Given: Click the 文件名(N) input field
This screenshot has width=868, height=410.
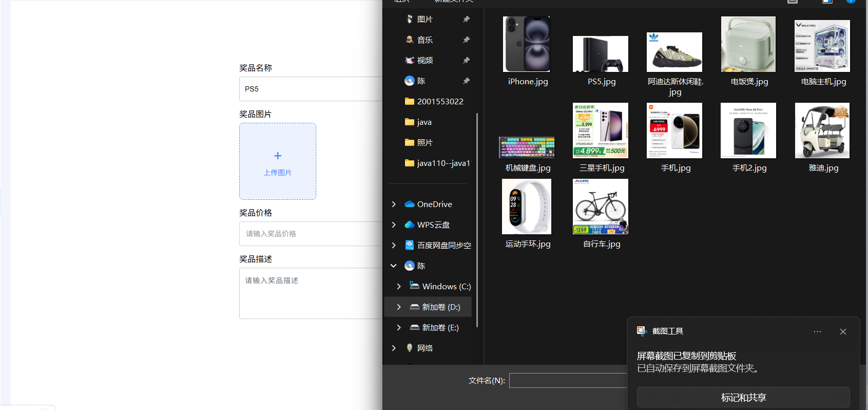Looking at the screenshot, I should click(x=568, y=380).
